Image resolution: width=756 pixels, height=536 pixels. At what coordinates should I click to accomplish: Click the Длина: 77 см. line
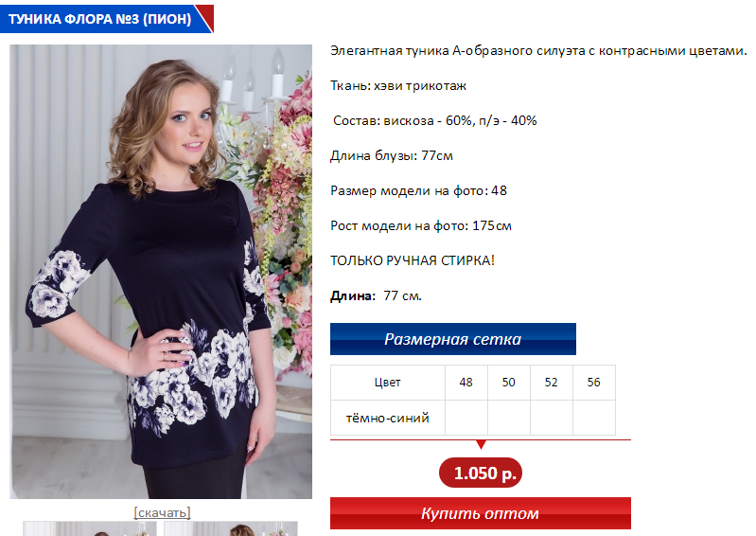376,295
